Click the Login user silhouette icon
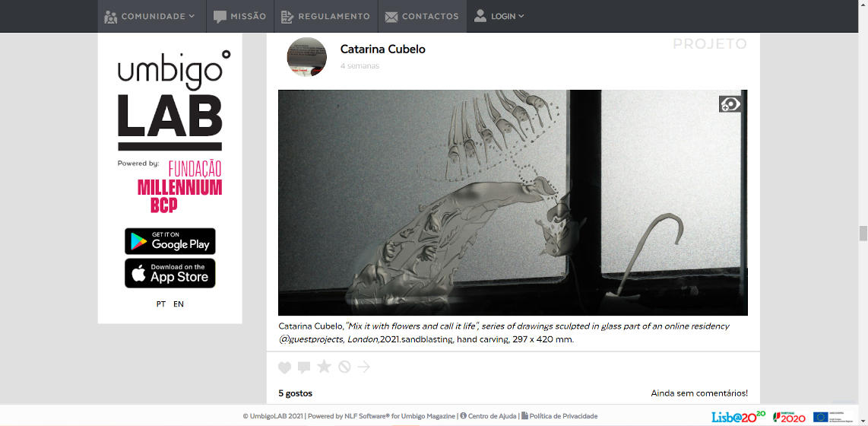Viewport: 868px width, 426px height. (480, 15)
